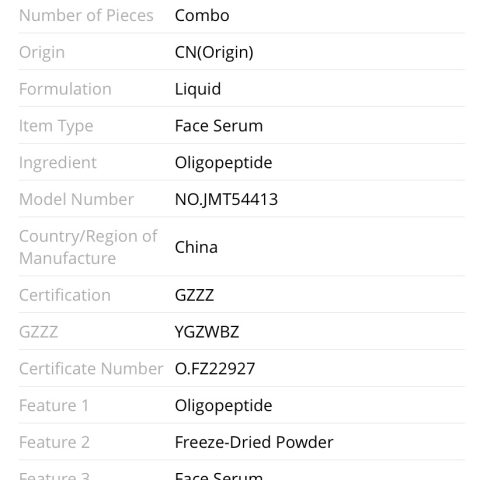
Task: Select the Number of Pieces label
Action: click(x=86, y=16)
